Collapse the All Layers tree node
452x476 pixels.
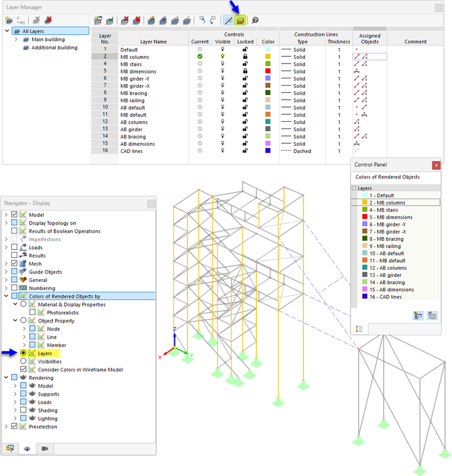(x=7, y=31)
